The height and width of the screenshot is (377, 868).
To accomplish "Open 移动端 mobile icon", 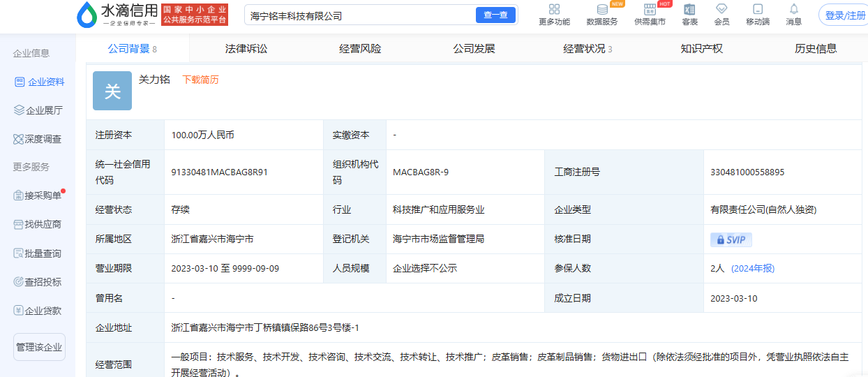I will click(758, 9).
